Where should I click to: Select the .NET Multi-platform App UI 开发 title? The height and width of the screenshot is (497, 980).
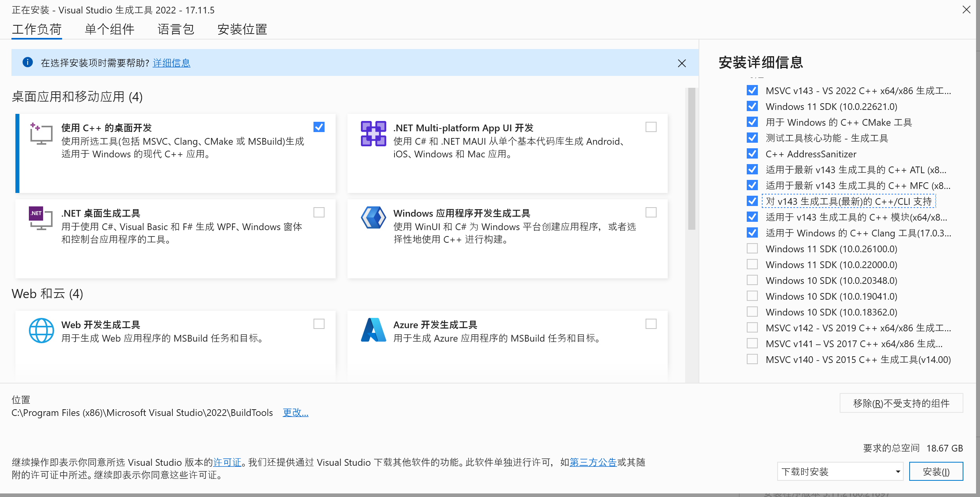[x=463, y=128]
